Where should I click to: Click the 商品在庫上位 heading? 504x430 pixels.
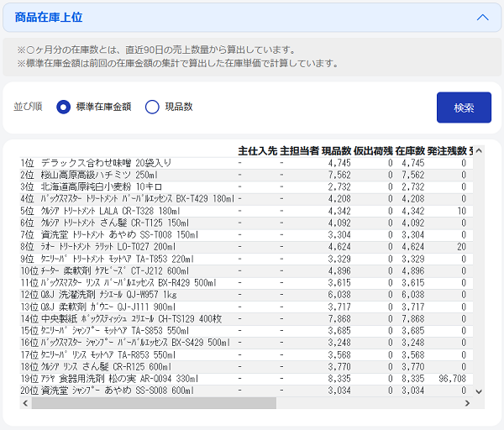[x=49, y=18]
